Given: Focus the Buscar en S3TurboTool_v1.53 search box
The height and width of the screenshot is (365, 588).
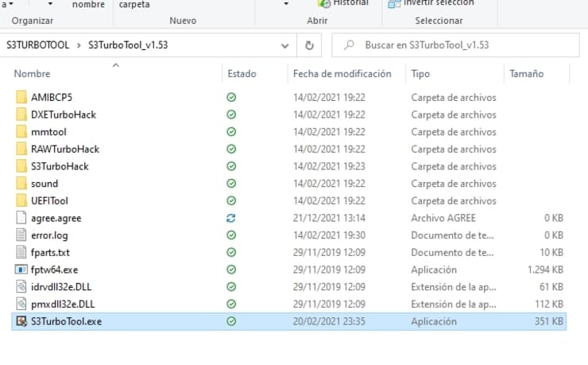Looking at the screenshot, I should pos(455,45).
